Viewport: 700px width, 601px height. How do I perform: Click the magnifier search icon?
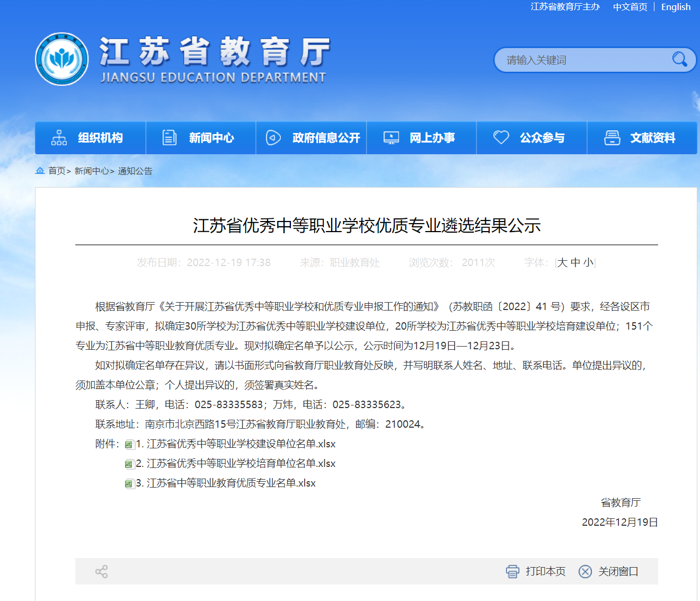(679, 59)
